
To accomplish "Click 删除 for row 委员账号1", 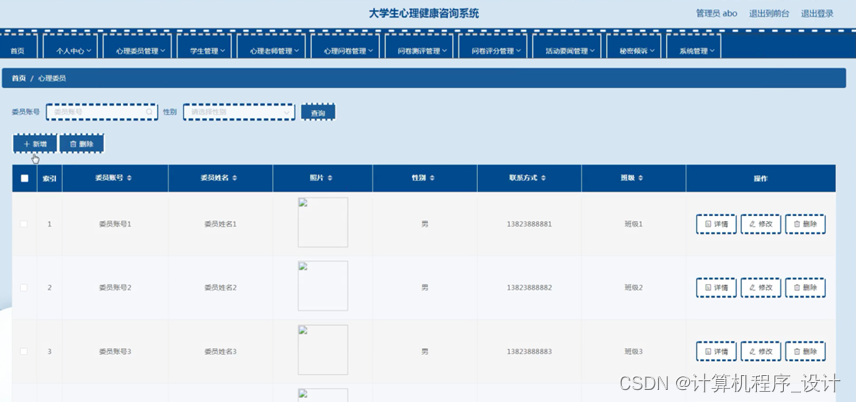I will coord(805,224).
